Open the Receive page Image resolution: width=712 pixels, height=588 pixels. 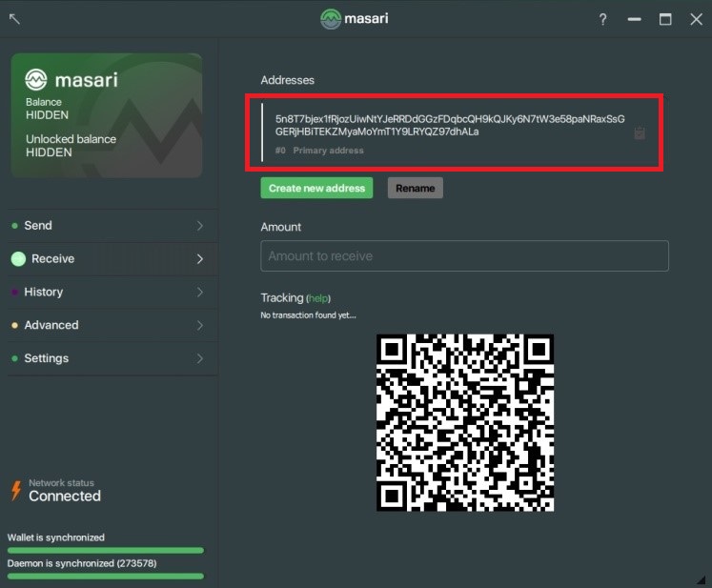pos(112,259)
